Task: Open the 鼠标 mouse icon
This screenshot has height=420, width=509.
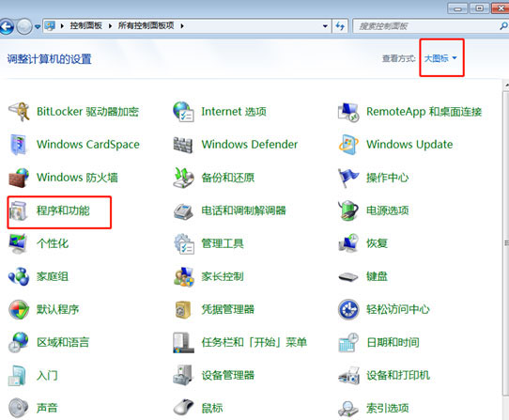Action: point(183,408)
